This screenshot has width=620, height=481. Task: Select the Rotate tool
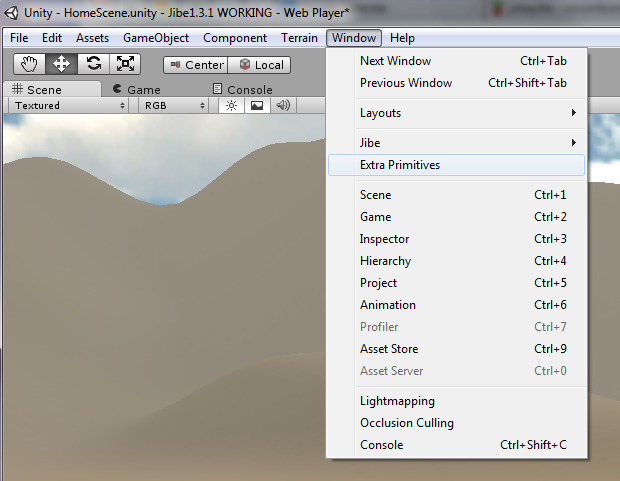(93, 64)
